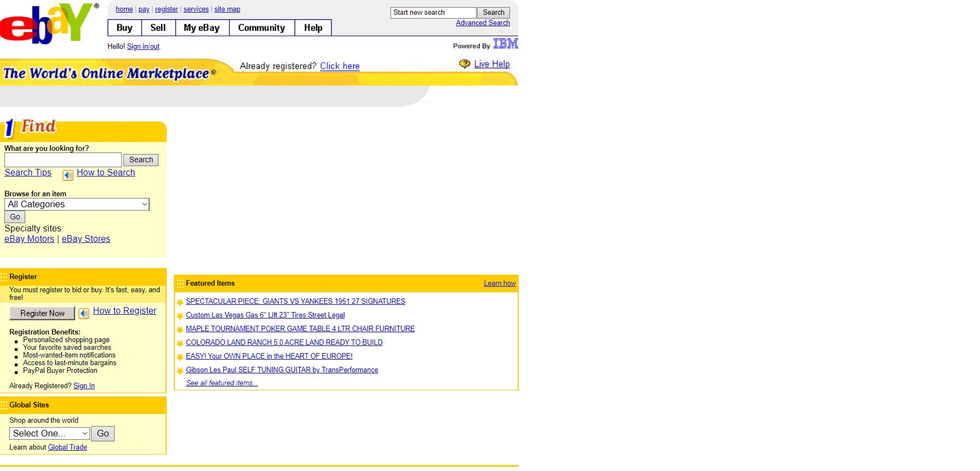Click the star icon beside Gibson Les Paul listing

pos(180,371)
